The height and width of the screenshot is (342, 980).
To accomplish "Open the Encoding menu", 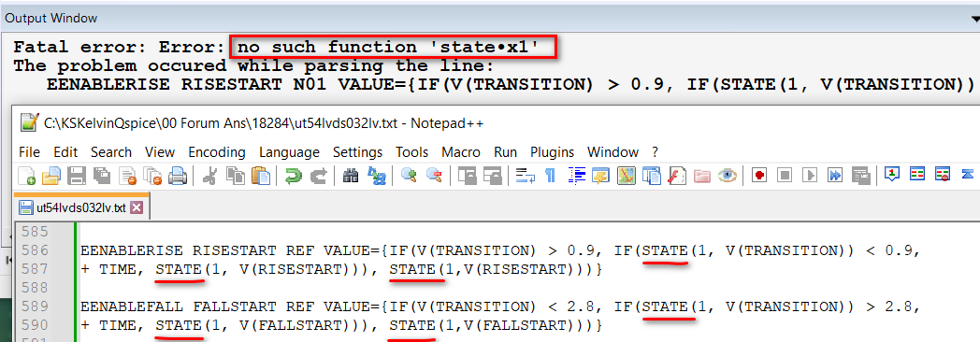I will pyautogui.click(x=217, y=152).
